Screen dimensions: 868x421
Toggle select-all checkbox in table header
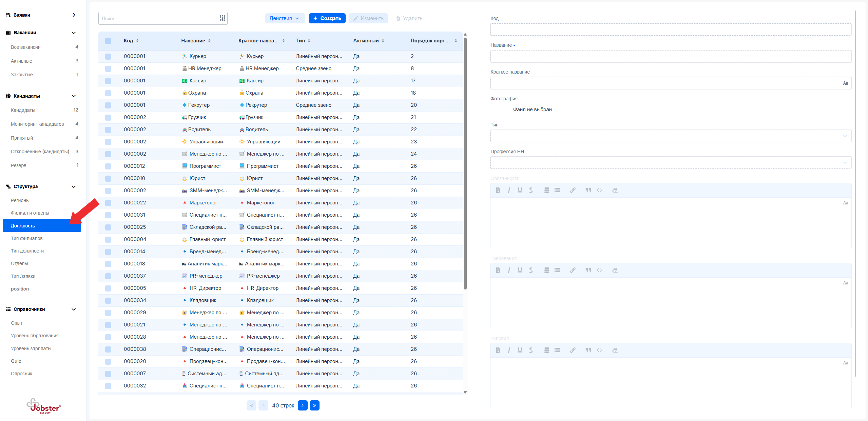tap(108, 41)
